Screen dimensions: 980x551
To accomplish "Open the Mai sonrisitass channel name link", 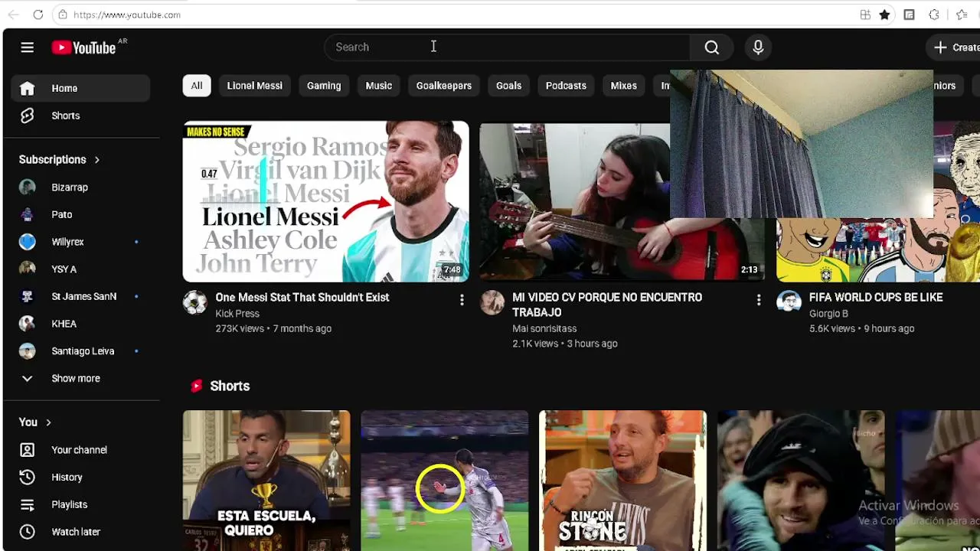I will pyautogui.click(x=544, y=328).
